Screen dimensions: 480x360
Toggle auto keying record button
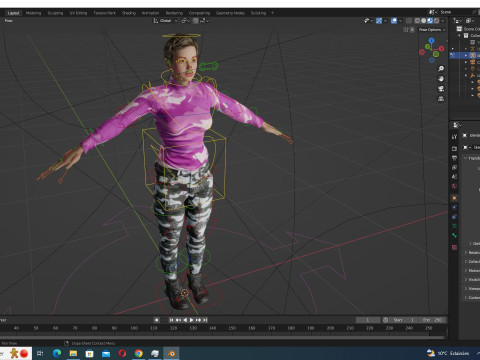pyautogui.click(x=156, y=320)
